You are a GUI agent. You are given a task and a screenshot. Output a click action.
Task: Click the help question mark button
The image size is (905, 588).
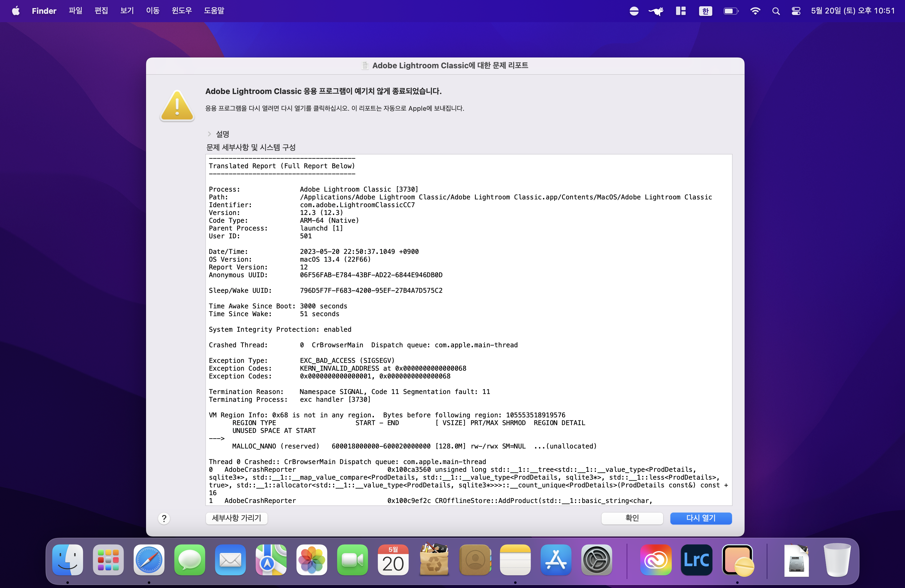[164, 518]
